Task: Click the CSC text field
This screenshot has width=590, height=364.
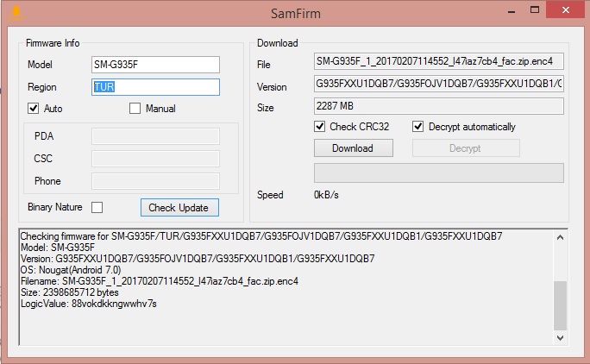Action: pyautogui.click(x=155, y=159)
